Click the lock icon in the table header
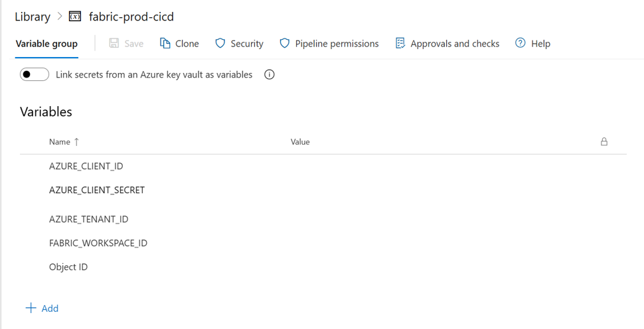The image size is (644, 329). [604, 142]
